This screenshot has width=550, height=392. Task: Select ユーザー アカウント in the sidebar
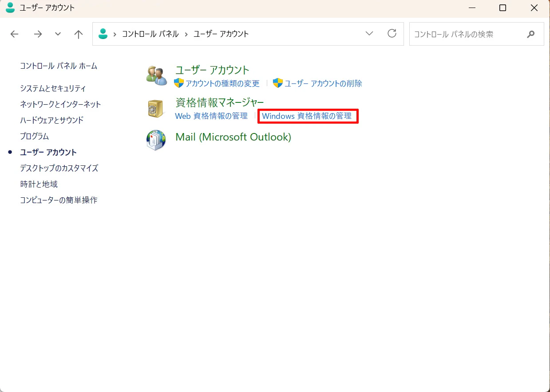pyautogui.click(x=48, y=153)
